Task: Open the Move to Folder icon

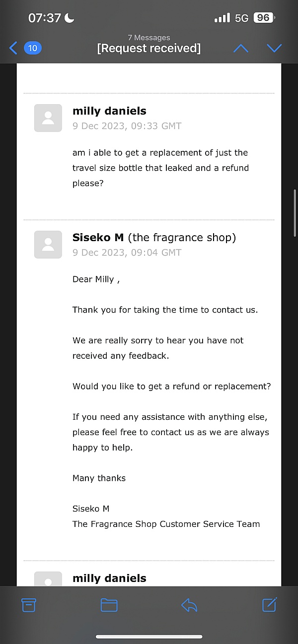Action: click(109, 605)
